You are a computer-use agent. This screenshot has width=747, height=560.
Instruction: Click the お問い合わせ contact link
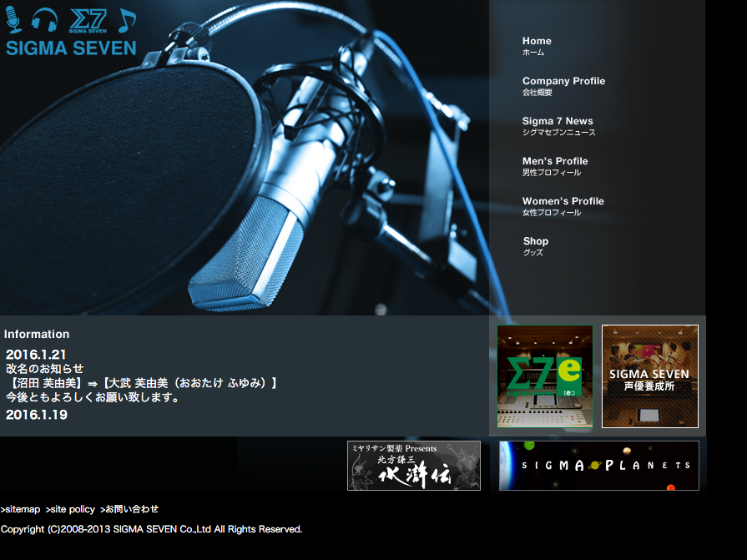point(129,509)
